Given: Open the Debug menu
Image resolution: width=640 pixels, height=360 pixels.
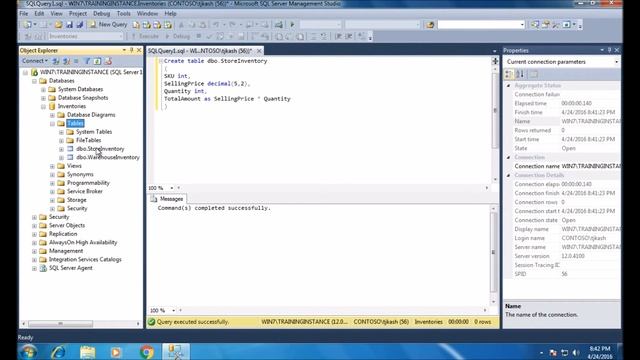Looking at the screenshot, I should click(x=101, y=13).
